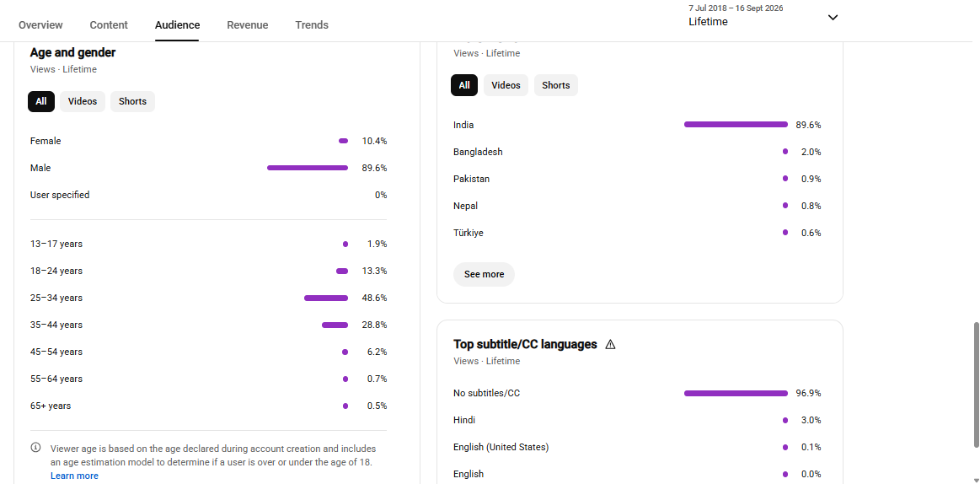Viewport: 980px width, 484px height.
Task: Click the date range chevron arrow
Action: pos(833,18)
